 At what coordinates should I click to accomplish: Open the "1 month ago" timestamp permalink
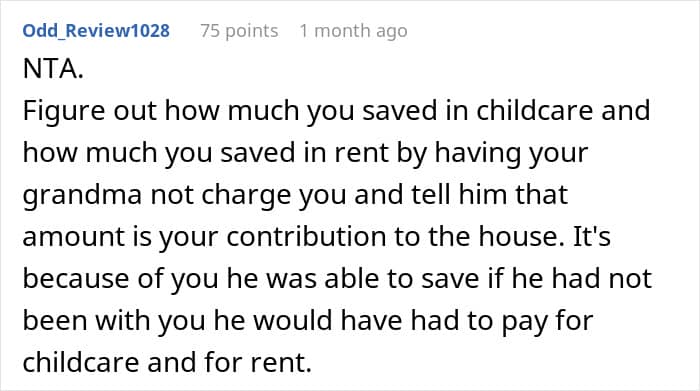point(353,31)
